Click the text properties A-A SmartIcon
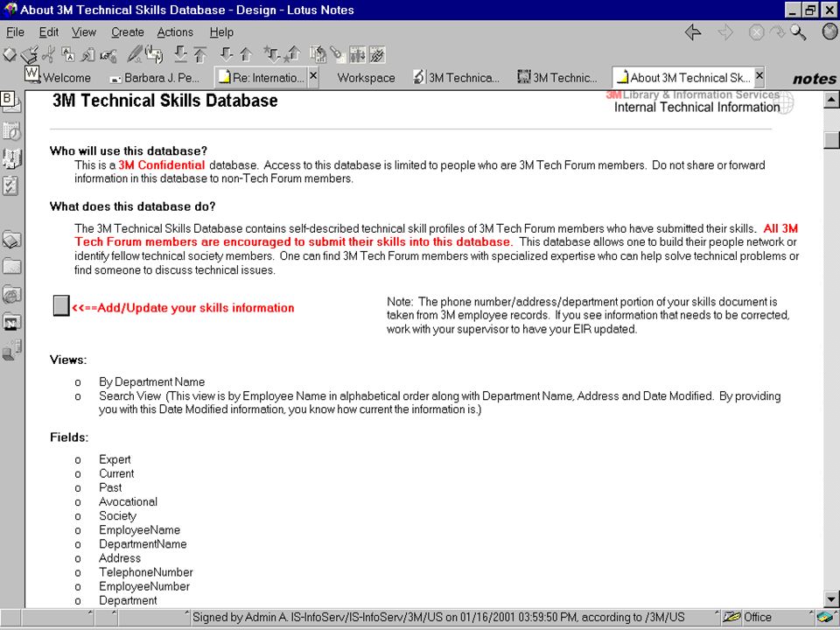840x630 pixels. coord(68,54)
